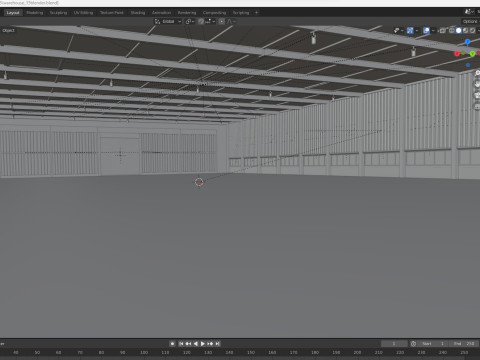
Task: Click frame 200 on the timeline ruler
Action: (x=357, y=352)
